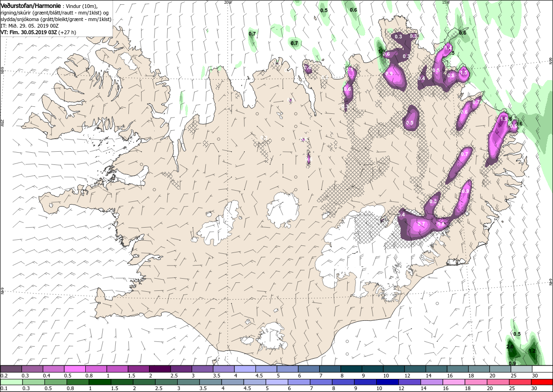Select the palest green 0.1 rain scale swatch
The width and height of the screenshot is (553, 392).
coord(11,382)
